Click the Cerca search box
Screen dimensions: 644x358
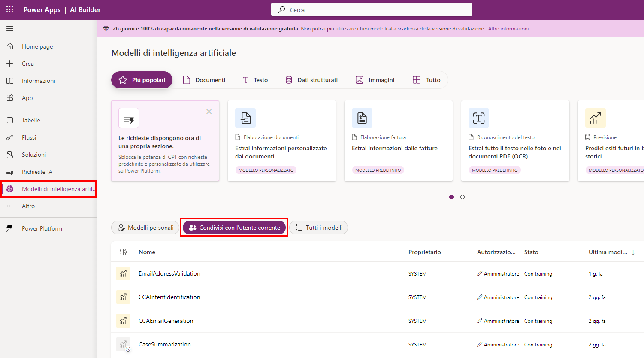tap(372, 9)
